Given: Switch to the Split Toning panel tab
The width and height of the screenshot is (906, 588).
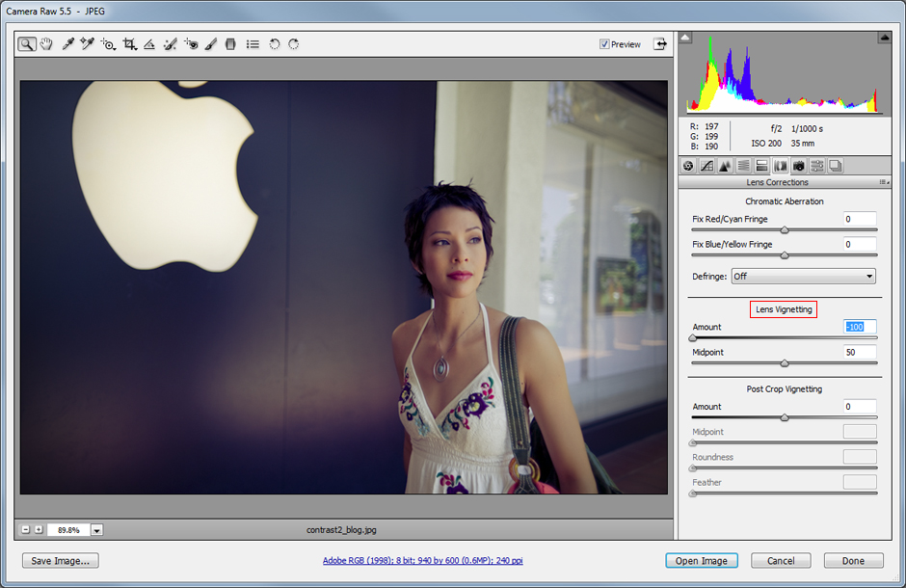Looking at the screenshot, I should pyautogui.click(x=762, y=167).
